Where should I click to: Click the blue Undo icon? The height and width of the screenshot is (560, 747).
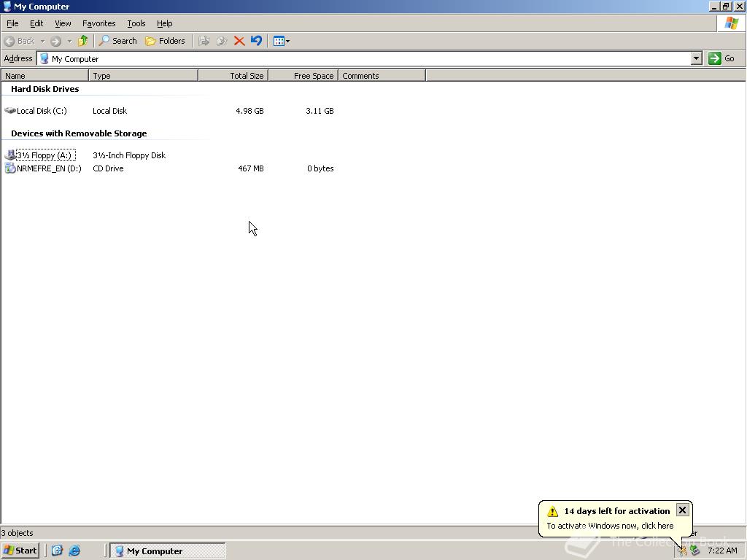(256, 41)
